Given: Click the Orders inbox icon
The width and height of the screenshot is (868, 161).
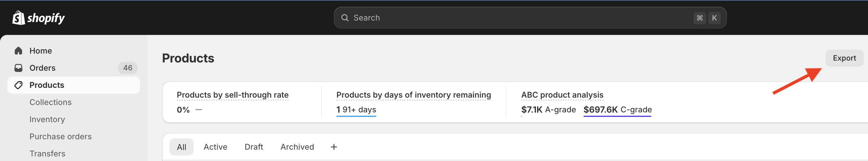Looking at the screenshot, I should (18, 68).
